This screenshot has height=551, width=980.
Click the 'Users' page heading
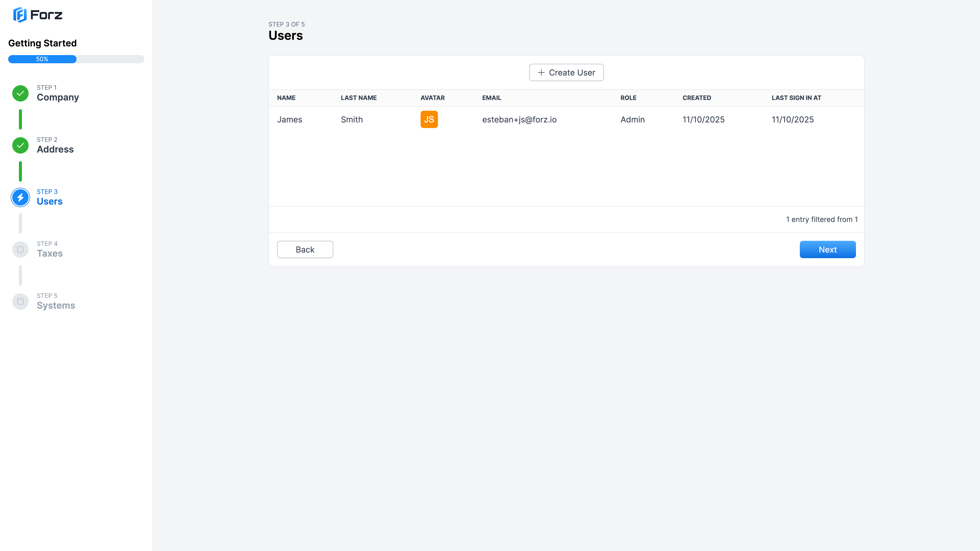(286, 35)
